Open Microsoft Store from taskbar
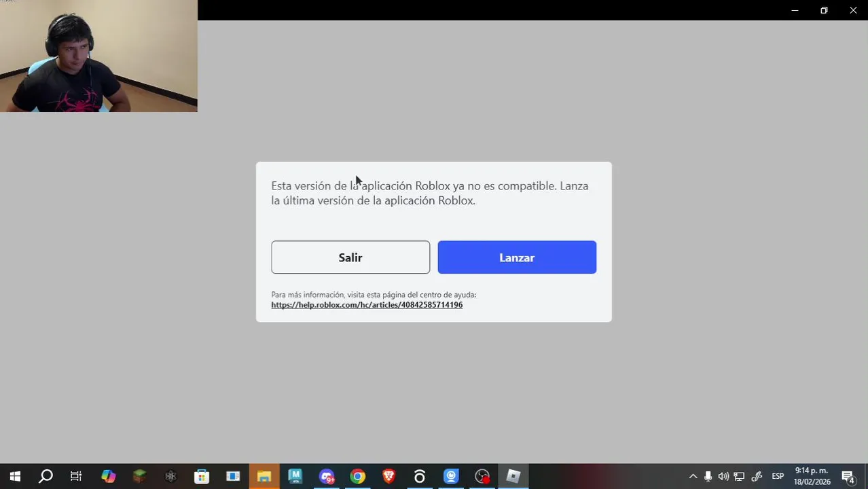Viewport: 868px width, 489px height. click(x=202, y=476)
